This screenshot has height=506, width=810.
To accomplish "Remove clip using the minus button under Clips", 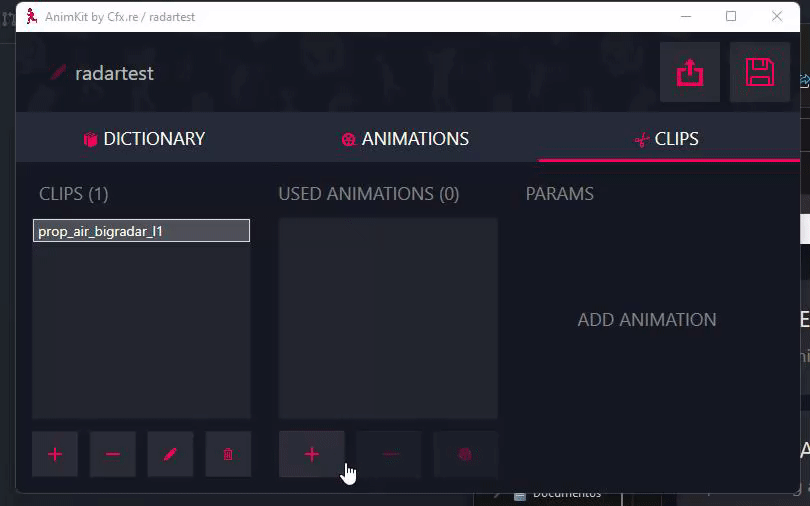I will [113, 454].
